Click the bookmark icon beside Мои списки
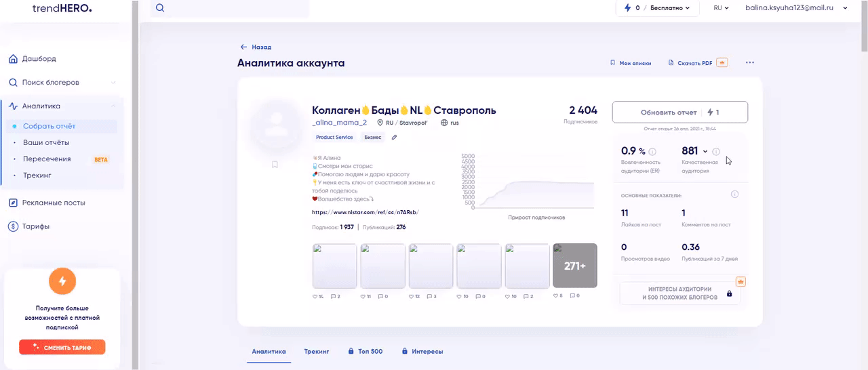Image resolution: width=868 pixels, height=370 pixels. coord(613,63)
